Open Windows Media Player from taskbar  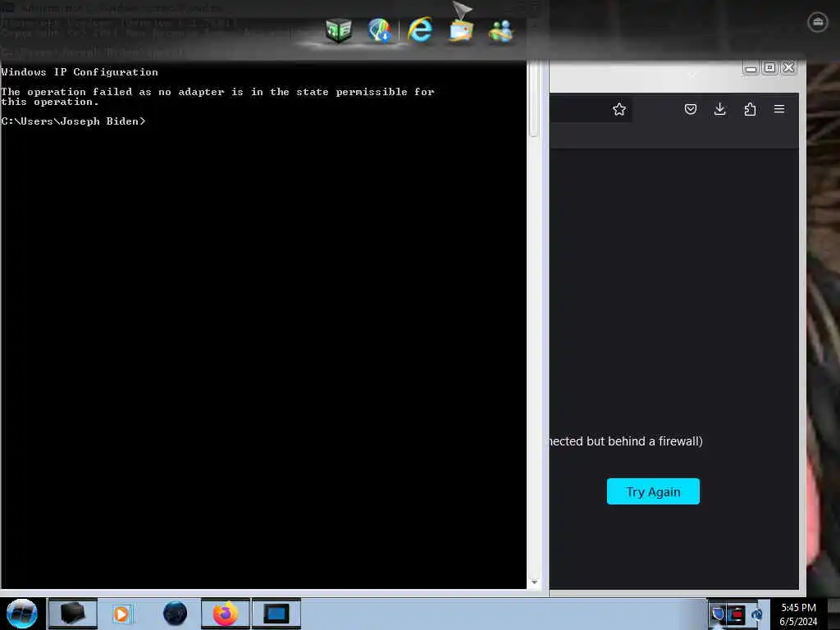[x=121, y=614]
